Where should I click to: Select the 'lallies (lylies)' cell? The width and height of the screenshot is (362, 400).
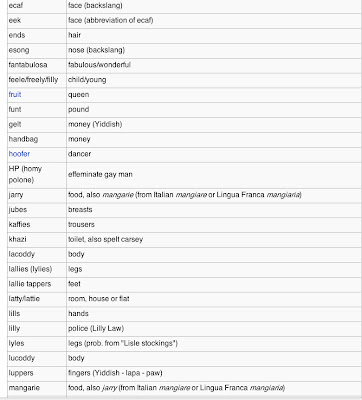[37, 269]
